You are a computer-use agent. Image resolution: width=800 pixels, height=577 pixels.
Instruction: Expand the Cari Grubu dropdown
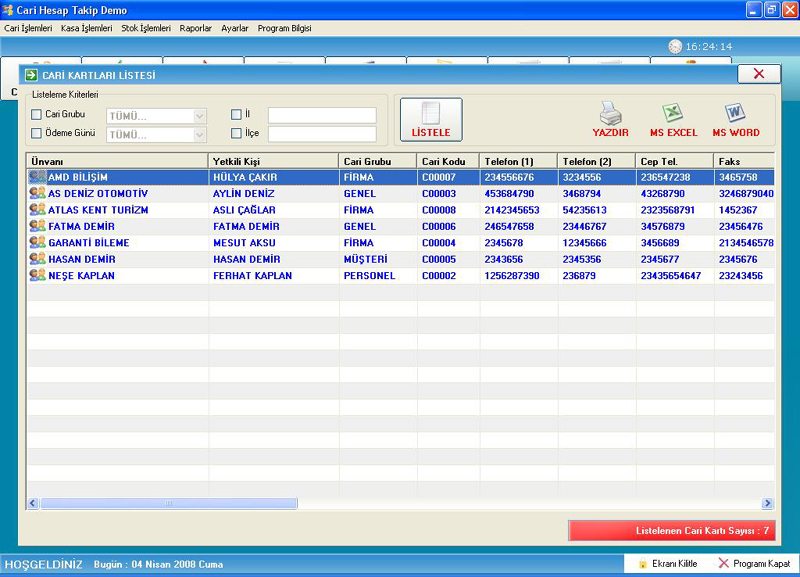[199, 116]
